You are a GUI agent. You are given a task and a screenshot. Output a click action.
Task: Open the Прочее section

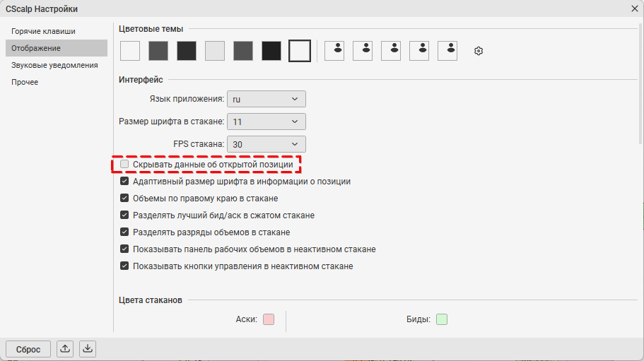click(57, 82)
